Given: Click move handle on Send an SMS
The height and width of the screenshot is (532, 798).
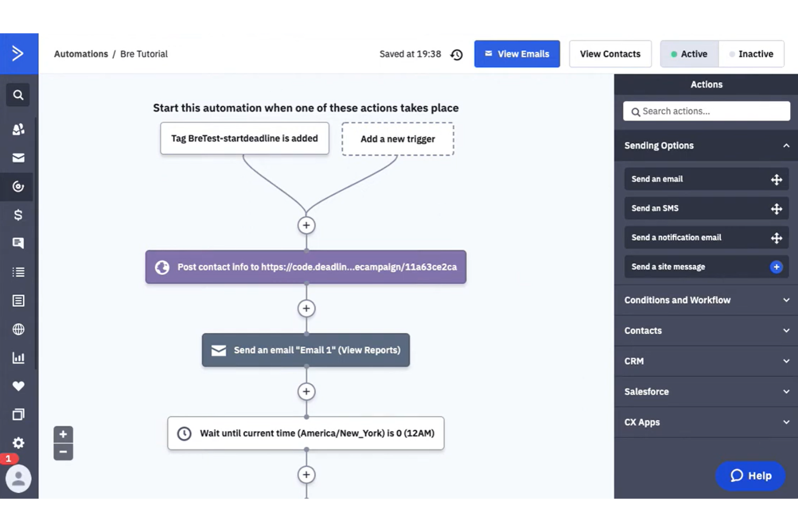Looking at the screenshot, I should click(x=776, y=209).
